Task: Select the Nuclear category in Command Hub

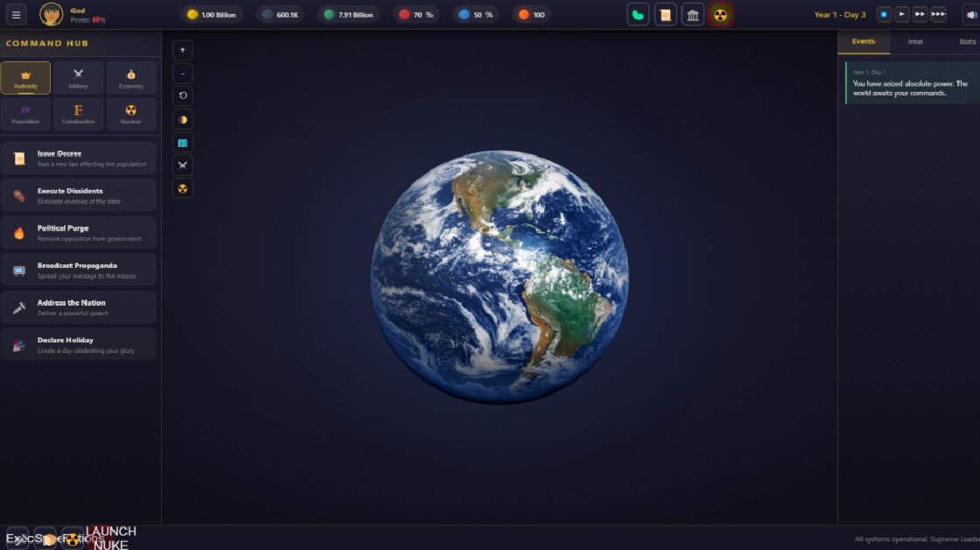Action: 130,113
